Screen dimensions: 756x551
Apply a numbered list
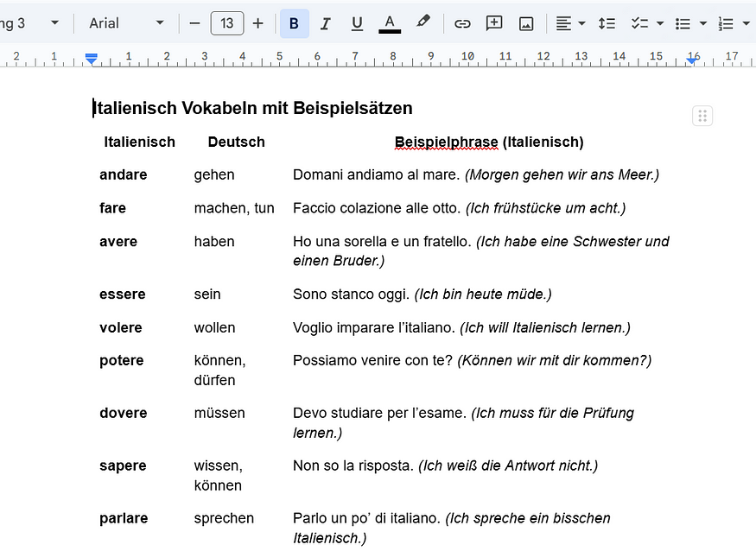point(726,23)
